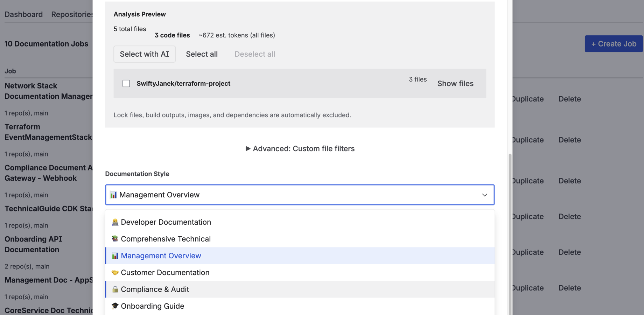
Task: Click the chart icon in the selected style field
Action: click(x=113, y=195)
